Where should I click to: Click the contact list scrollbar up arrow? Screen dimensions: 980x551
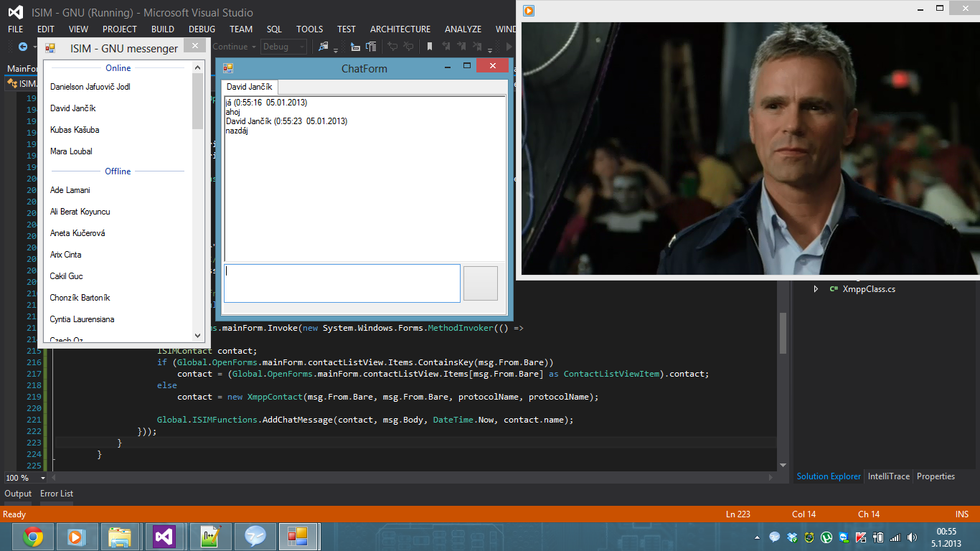click(199, 67)
